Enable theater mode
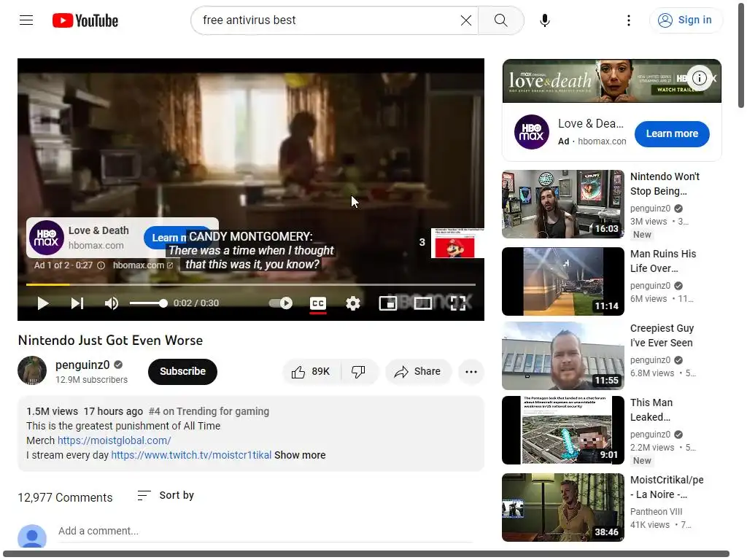 click(422, 303)
